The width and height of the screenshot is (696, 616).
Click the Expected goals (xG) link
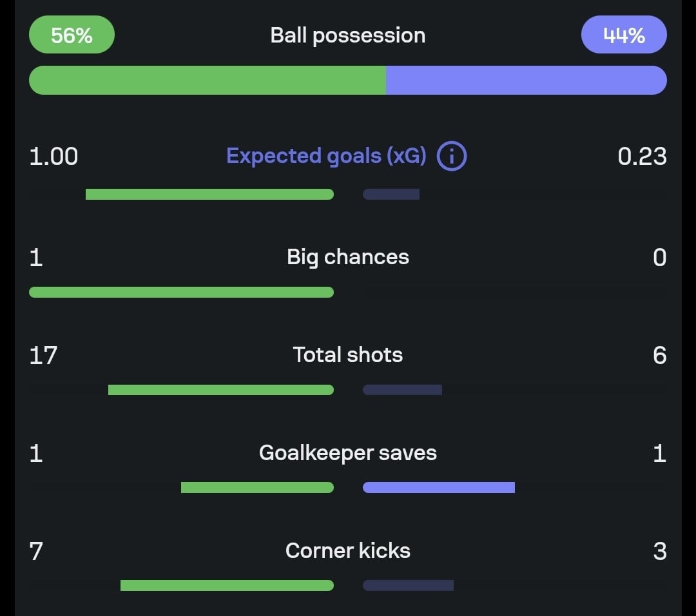pos(326,157)
